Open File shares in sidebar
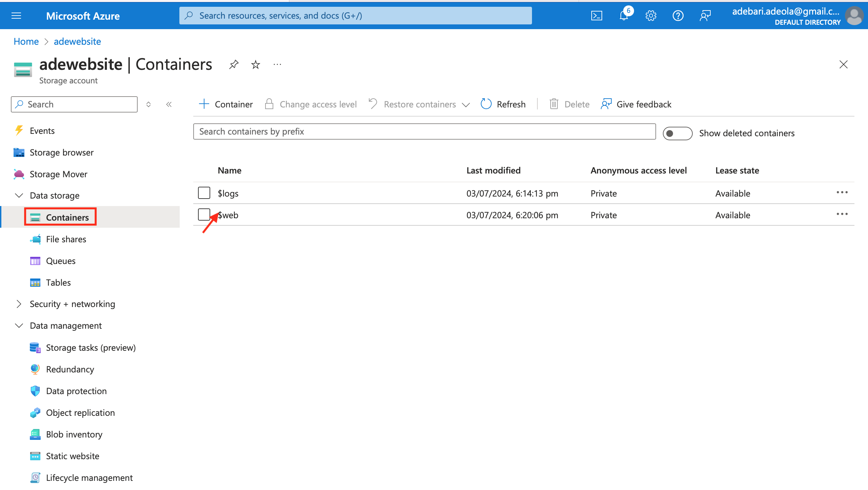Viewport: 868px width, 490px height. 66,239
